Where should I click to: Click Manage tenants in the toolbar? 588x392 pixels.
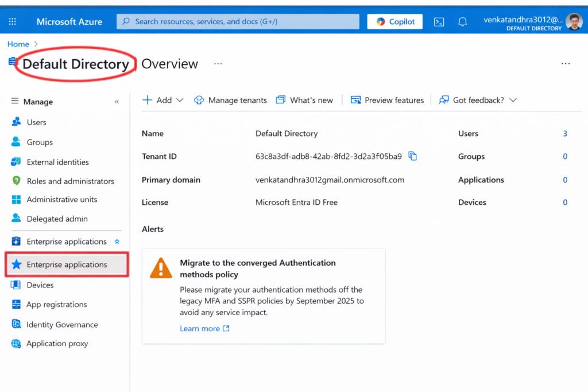(230, 100)
